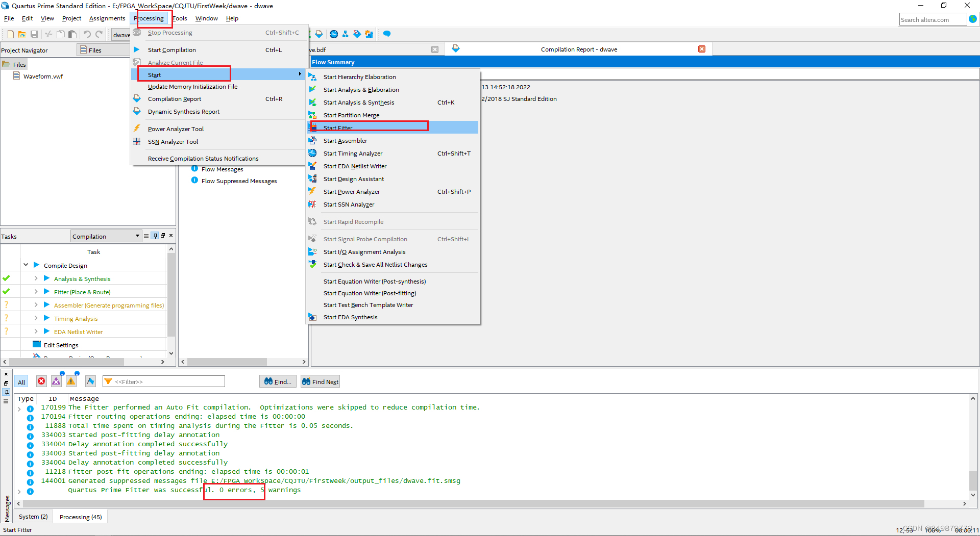Screen dimensions: 980x536
Task: Collapse the Compile Design task group
Action: click(26, 265)
